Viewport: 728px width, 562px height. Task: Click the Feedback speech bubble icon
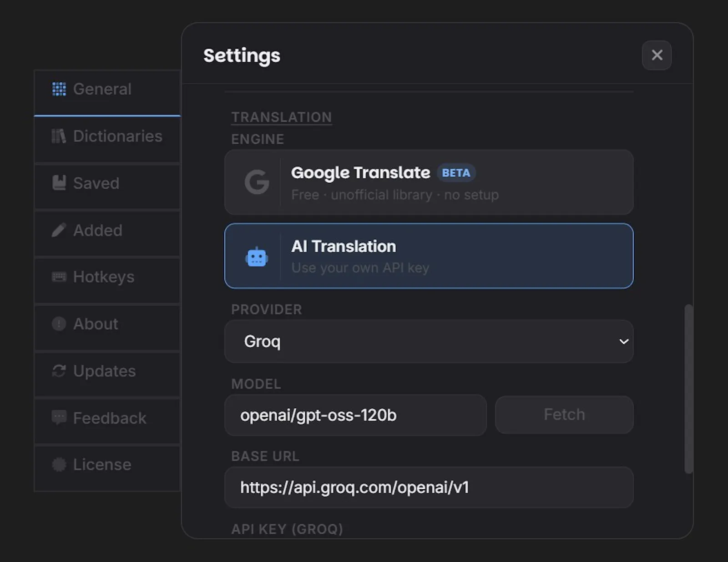tap(59, 417)
